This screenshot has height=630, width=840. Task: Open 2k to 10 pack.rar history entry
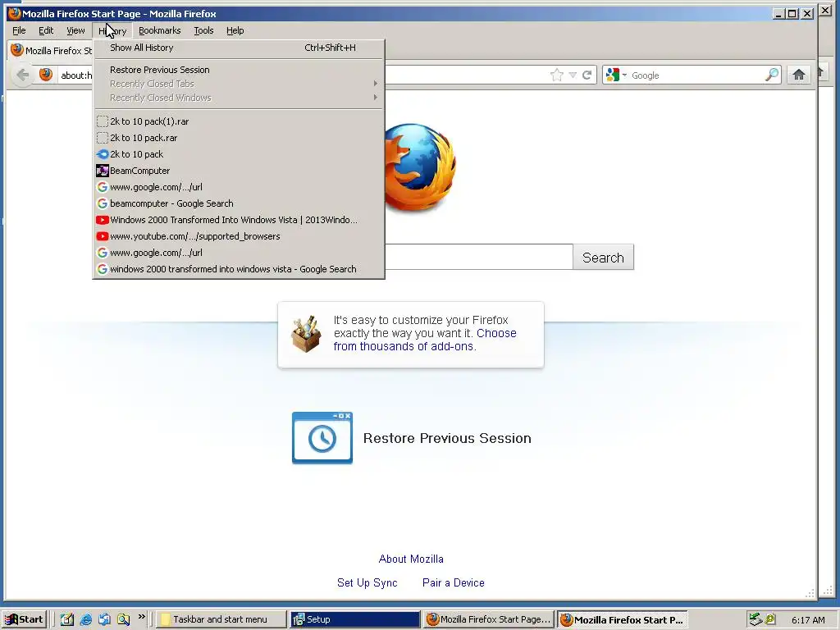[x=239, y=138]
